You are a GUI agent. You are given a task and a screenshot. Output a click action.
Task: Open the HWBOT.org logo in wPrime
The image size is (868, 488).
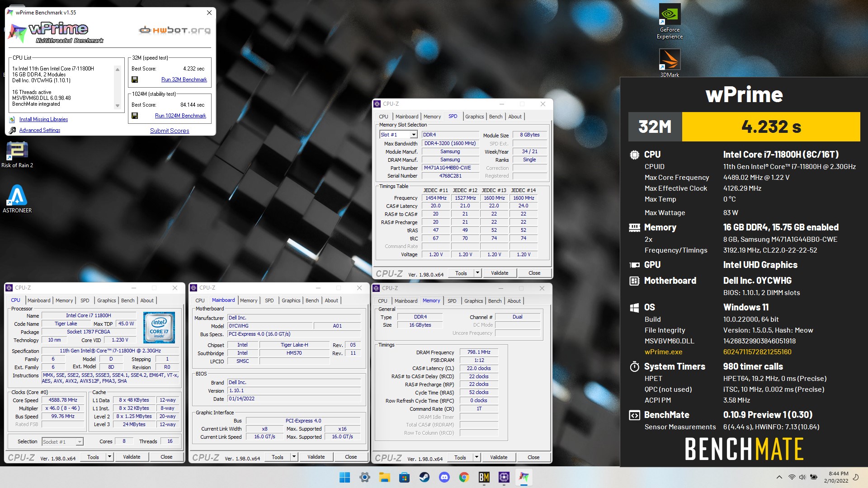coord(175,30)
